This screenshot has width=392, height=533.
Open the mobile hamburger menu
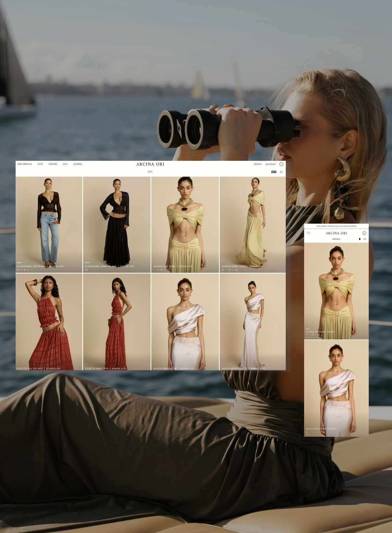point(308,233)
